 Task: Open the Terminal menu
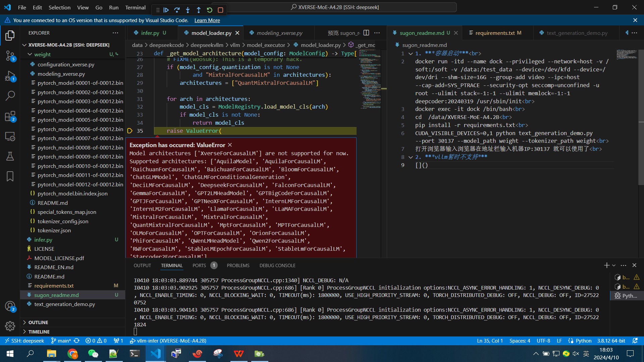click(x=135, y=7)
